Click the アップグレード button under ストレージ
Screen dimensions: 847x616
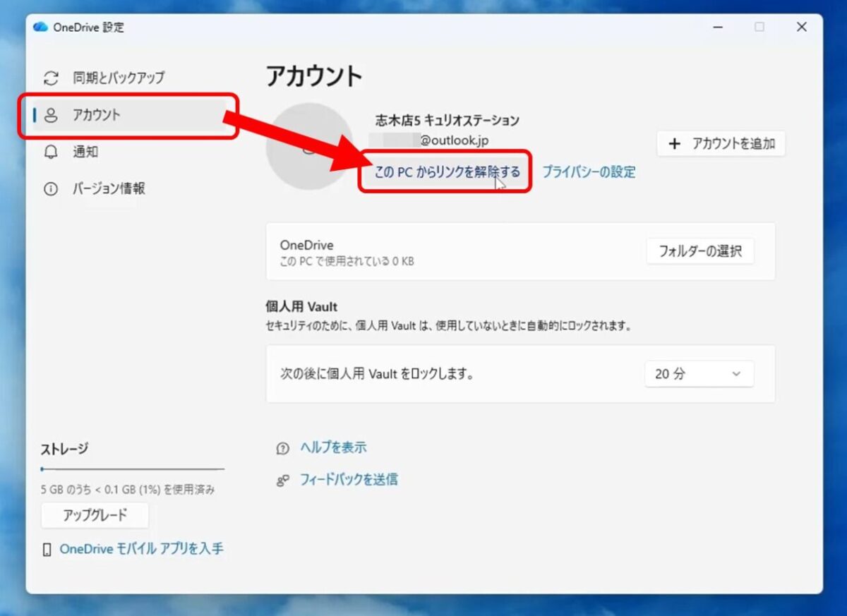click(95, 515)
